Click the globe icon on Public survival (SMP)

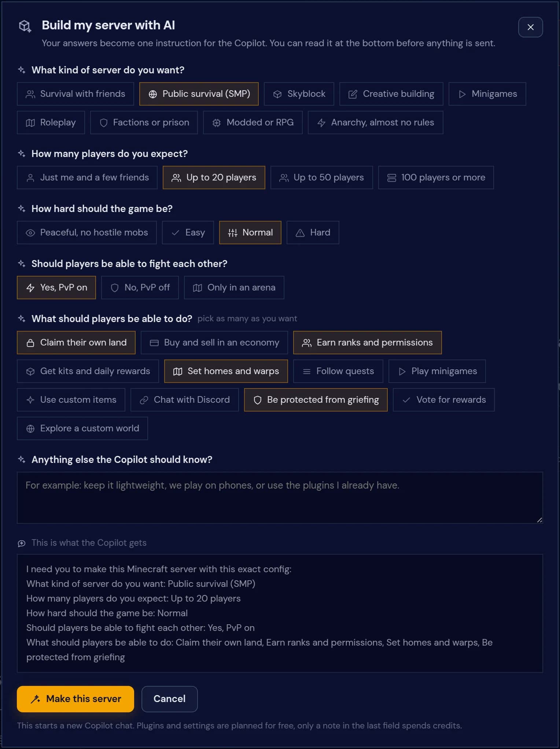pyautogui.click(x=153, y=94)
